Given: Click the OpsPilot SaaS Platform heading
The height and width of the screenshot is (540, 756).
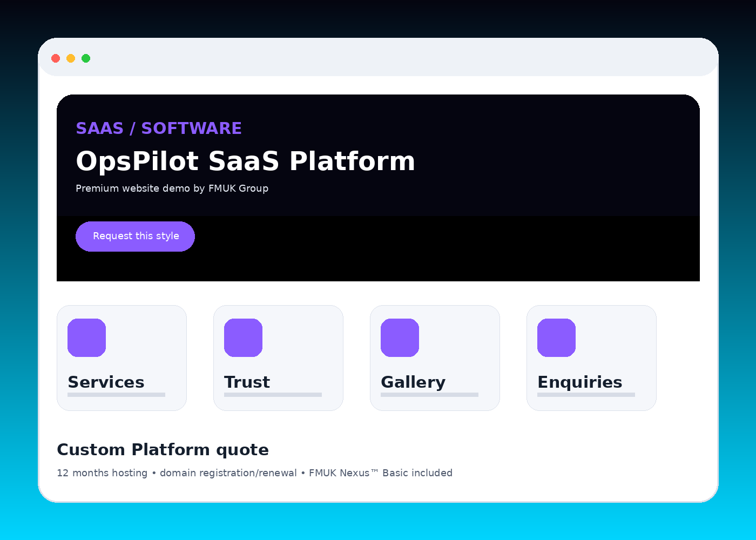Looking at the screenshot, I should click(246, 161).
